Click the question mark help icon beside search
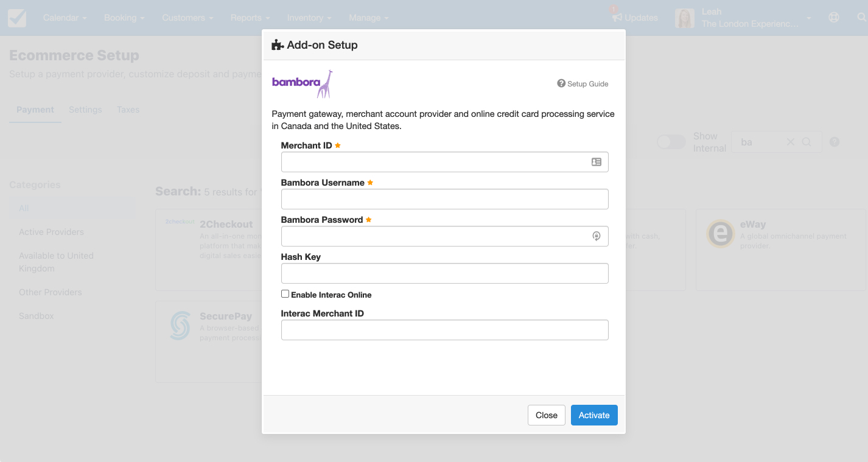The height and width of the screenshot is (462, 868). click(x=835, y=142)
